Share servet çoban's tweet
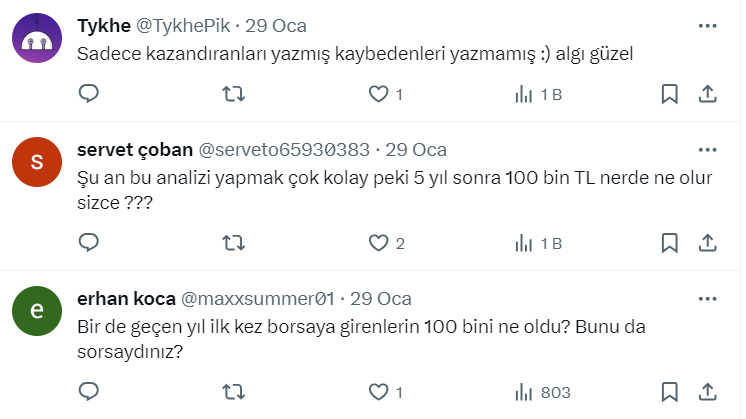This screenshot has width=746, height=419. coord(707,242)
